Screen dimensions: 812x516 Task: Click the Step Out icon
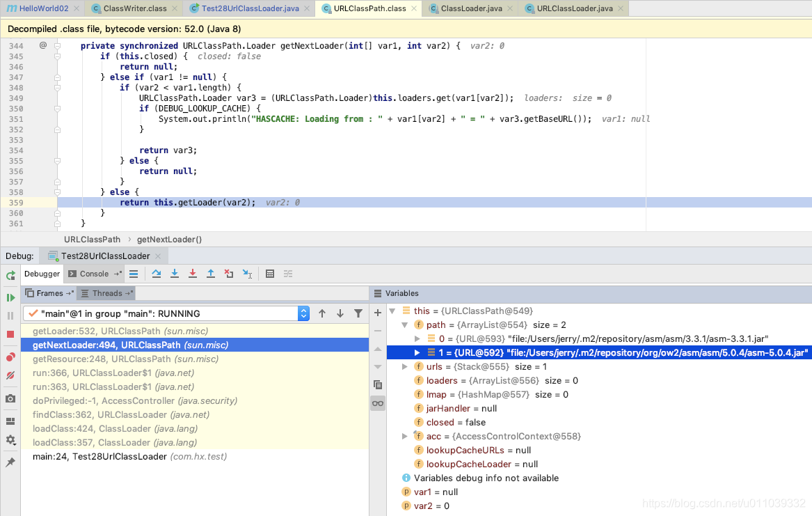[210, 274]
